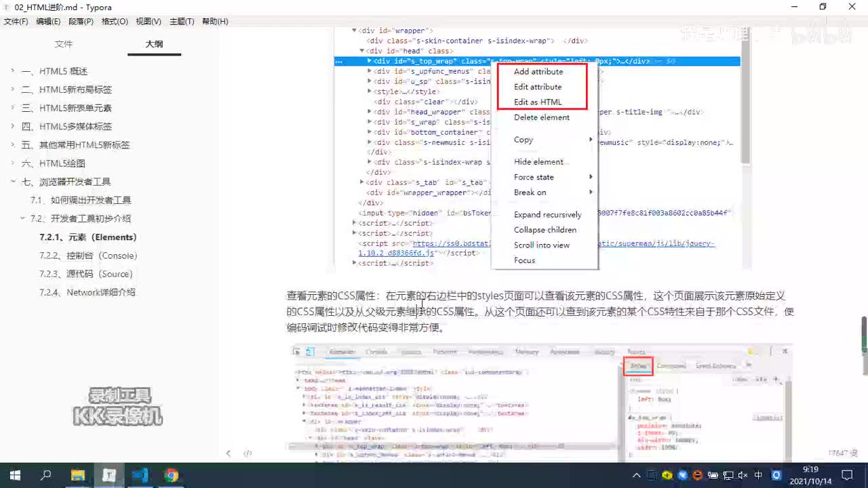Image resolution: width=868 pixels, height=488 pixels.
Task: Jump to 七、浏览器开发者工具 heading
Action: point(66,182)
